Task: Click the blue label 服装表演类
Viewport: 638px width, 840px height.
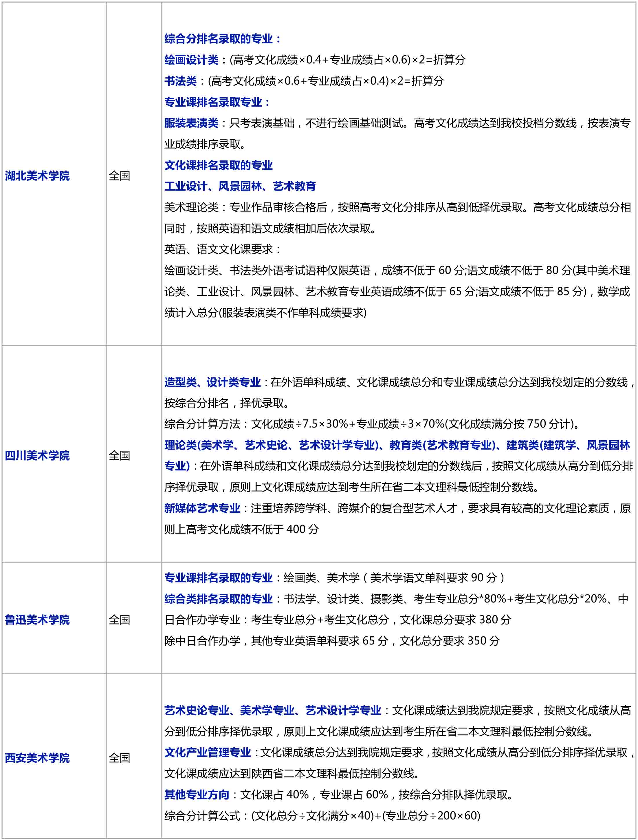Action: click(191, 123)
